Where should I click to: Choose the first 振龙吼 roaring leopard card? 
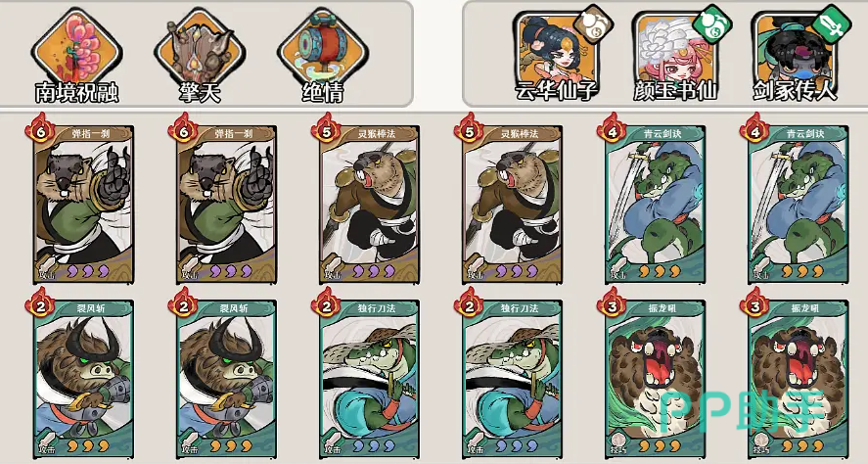(655, 379)
